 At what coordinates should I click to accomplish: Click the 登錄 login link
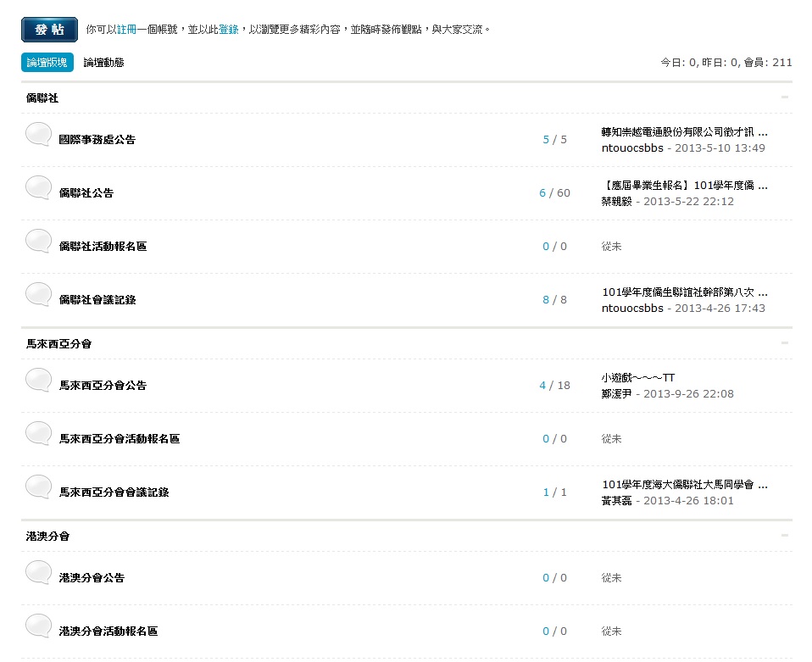point(229,30)
